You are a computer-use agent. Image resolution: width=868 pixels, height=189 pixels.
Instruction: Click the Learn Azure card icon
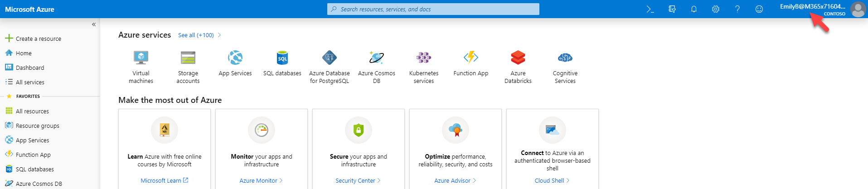(165, 130)
